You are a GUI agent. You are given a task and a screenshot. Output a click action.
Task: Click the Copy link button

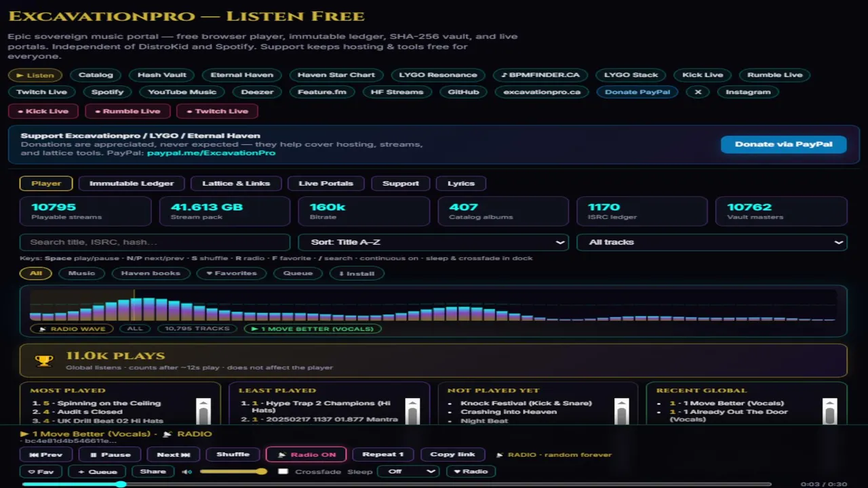pos(452,455)
